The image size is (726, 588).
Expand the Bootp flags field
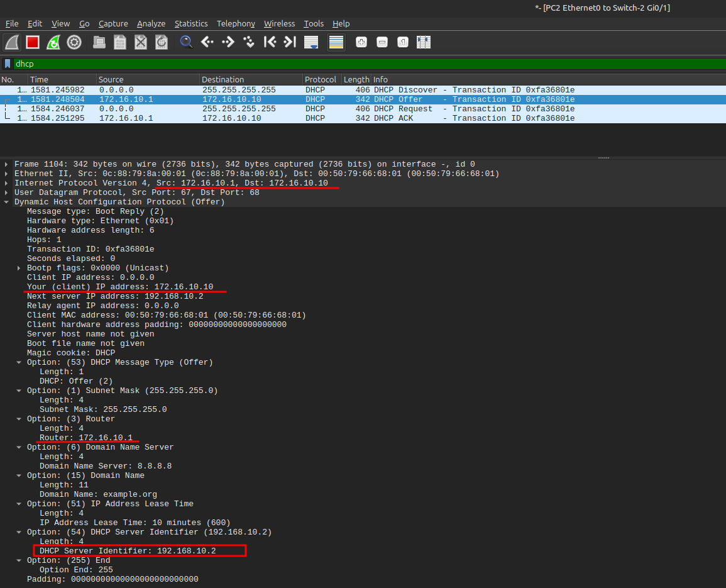pos(19,268)
